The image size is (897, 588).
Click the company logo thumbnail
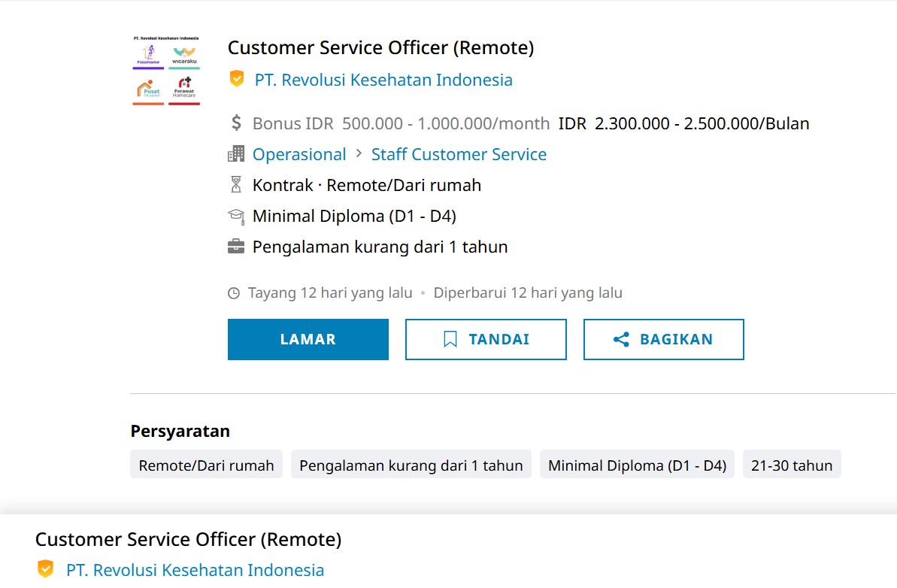coord(166,71)
